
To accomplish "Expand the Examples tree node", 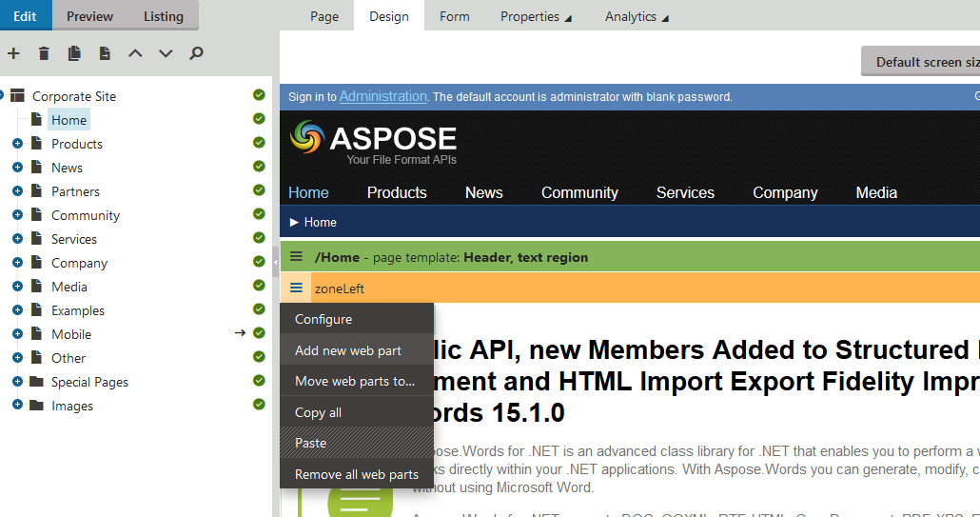I will pyautogui.click(x=17, y=309).
